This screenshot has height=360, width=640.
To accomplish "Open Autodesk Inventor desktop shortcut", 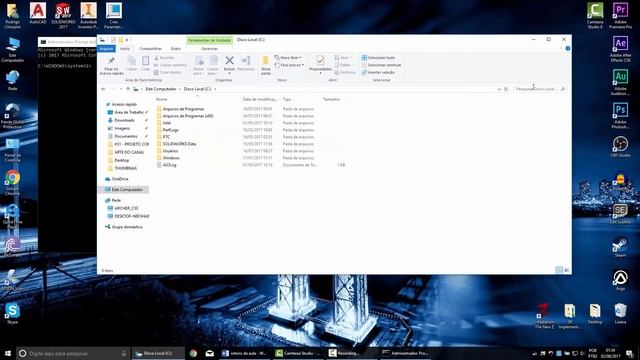I will tap(89, 16).
